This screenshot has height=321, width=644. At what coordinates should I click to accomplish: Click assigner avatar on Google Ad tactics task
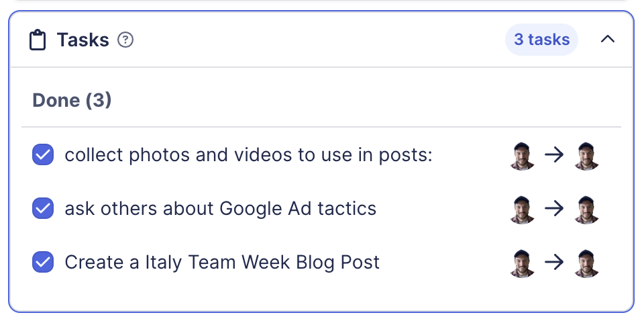click(522, 210)
